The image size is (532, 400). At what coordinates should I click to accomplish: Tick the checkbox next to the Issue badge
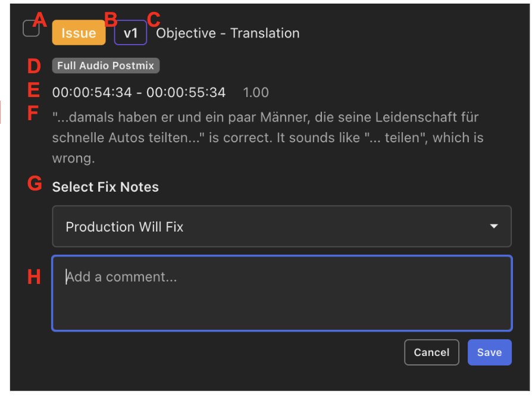tap(30, 29)
